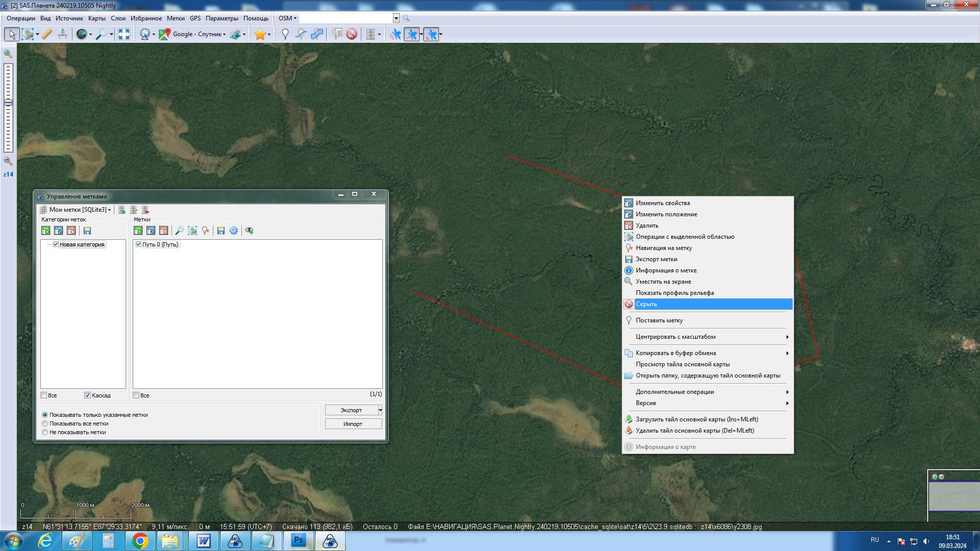980x551 pixels.
Task: Open 'Мои метки [SQLite3]' database dropdown
Action: pyautogui.click(x=79, y=210)
